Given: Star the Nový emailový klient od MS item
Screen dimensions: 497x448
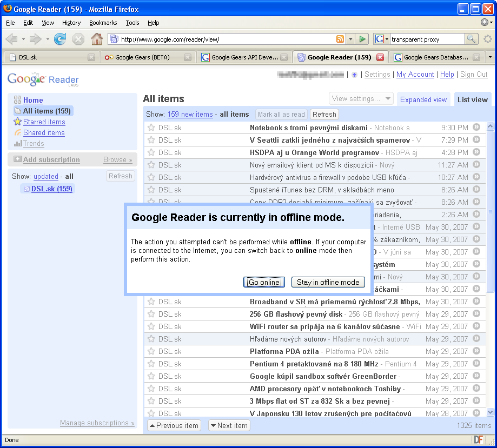Looking at the screenshot, I should tap(151, 165).
